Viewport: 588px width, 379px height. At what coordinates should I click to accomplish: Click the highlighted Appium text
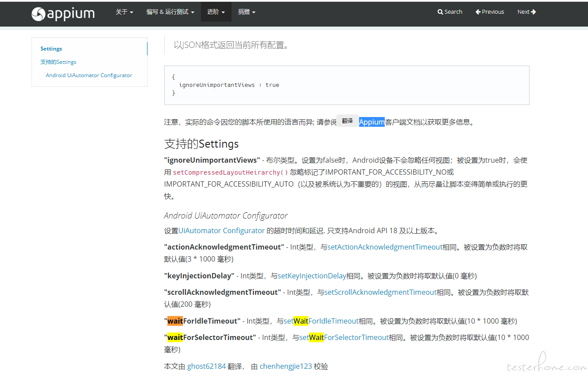coord(372,122)
